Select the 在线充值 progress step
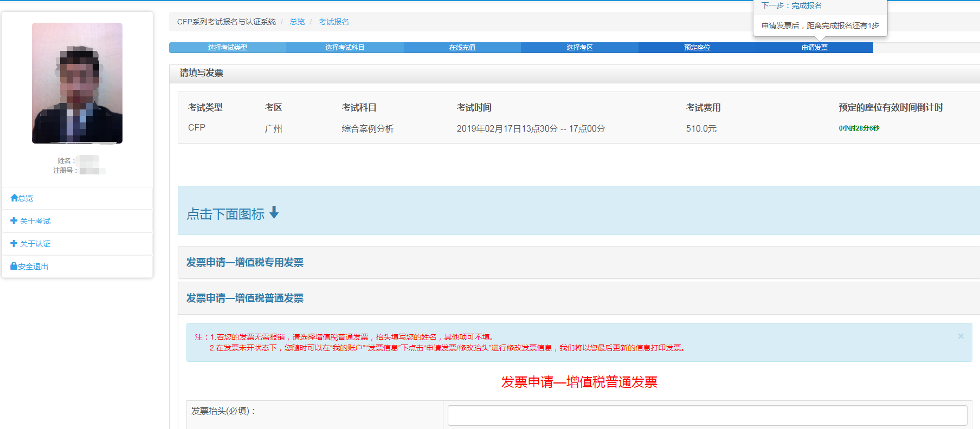The image size is (980, 429). click(462, 48)
